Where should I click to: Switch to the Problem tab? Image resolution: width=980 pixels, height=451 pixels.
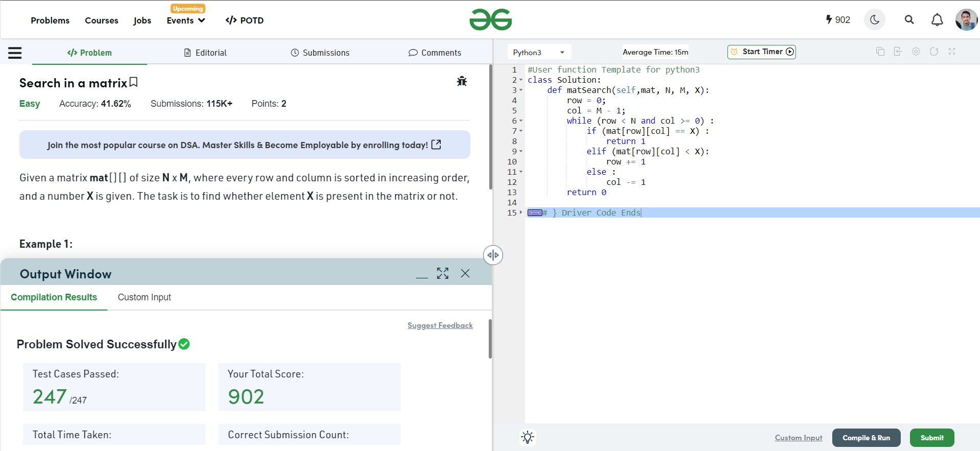pos(89,53)
